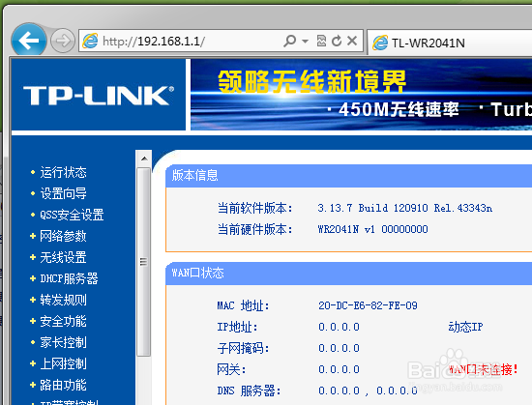Click the refresh icon in address bar

(337, 41)
